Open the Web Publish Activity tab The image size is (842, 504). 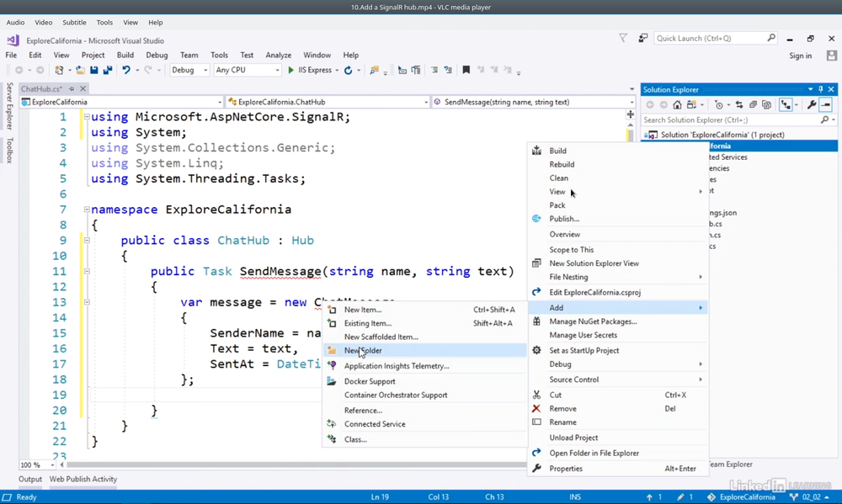click(x=83, y=480)
